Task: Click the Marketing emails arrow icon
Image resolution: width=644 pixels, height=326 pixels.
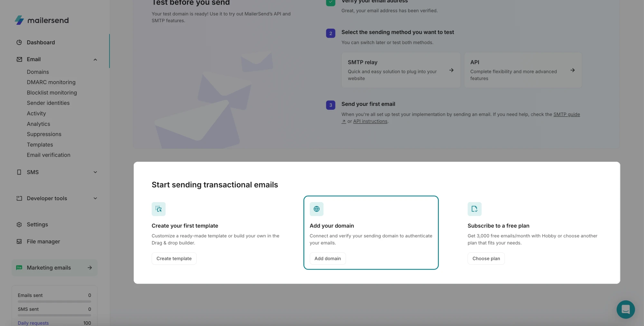Action: (x=90, y=267)
